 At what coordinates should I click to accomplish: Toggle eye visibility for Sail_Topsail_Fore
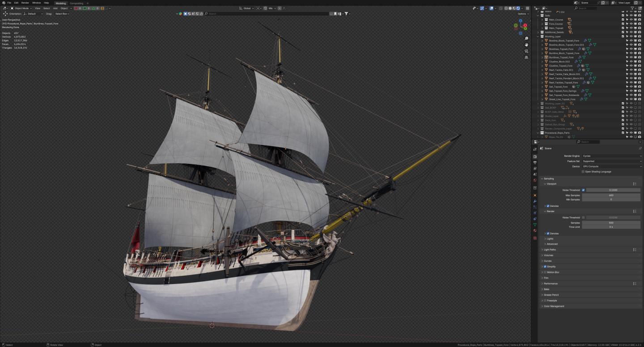coord(631,87)
